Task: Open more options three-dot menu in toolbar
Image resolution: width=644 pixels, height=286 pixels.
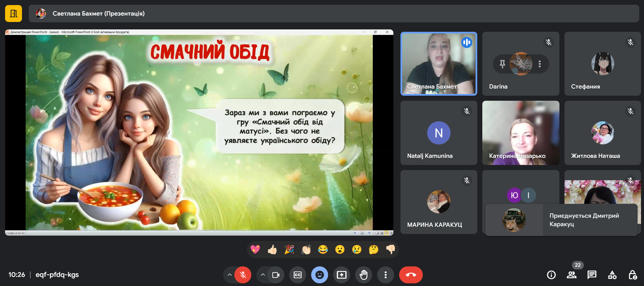Action: pos(386,275)
